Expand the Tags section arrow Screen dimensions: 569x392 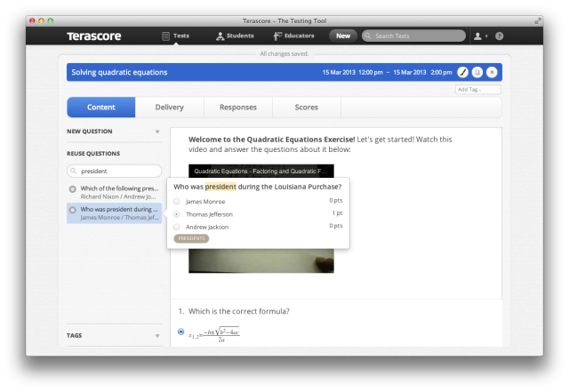point(157,336)
